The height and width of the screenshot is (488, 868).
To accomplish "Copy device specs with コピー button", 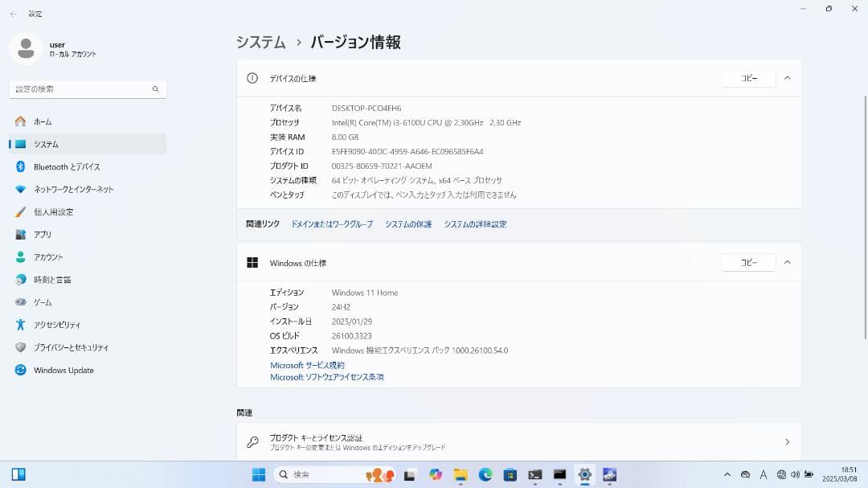I will coord(748,78).
